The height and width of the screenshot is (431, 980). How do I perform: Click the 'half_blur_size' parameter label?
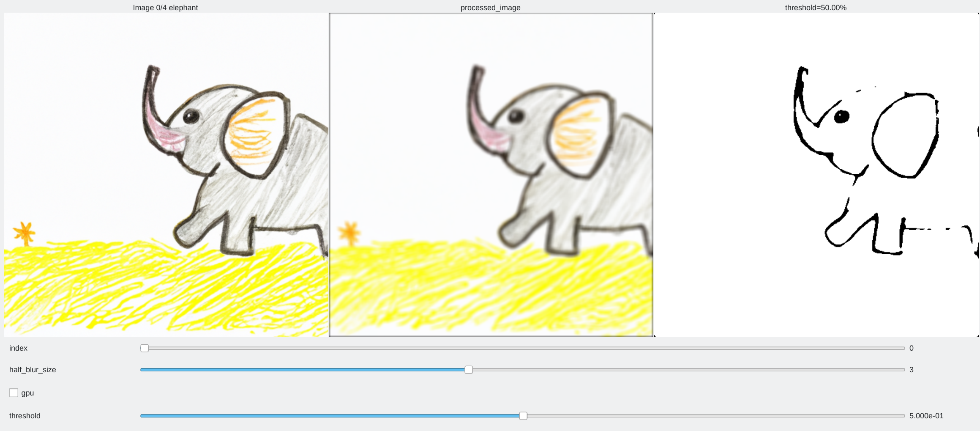point(33,370)
